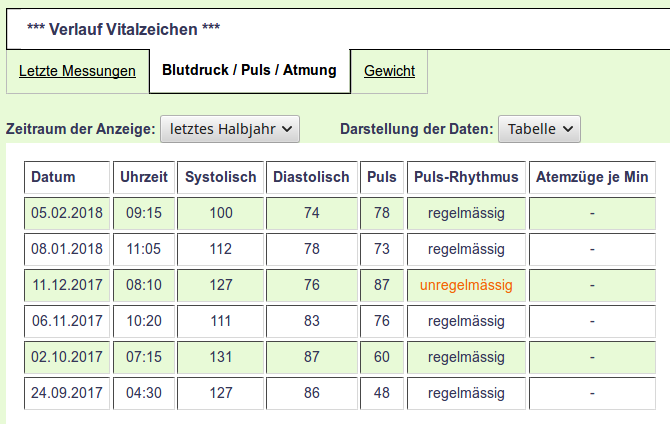Select the orange unregelmässig rhythm cell
This screenshot has width=670, height=424.
pyautogui.click(x=466, y=285)
